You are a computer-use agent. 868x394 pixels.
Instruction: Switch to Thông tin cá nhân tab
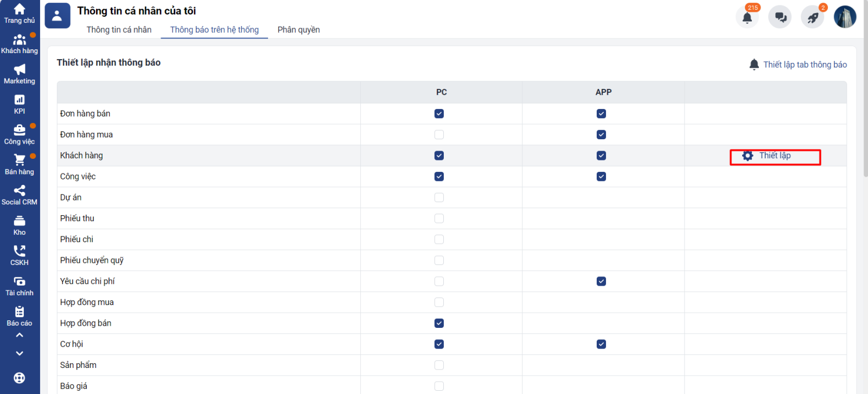(119, 30)
